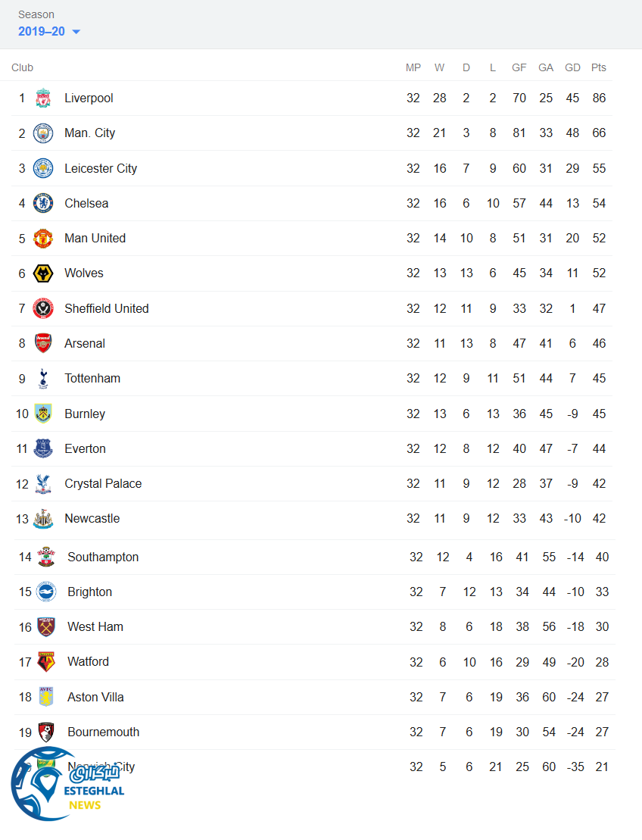
Task: Open the Man United team link
Action: click(95, 239)
